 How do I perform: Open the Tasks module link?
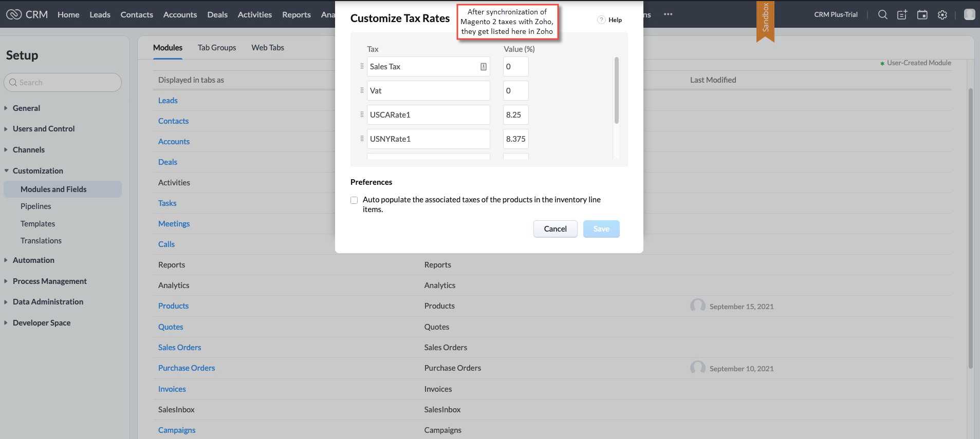pos(167,203)
